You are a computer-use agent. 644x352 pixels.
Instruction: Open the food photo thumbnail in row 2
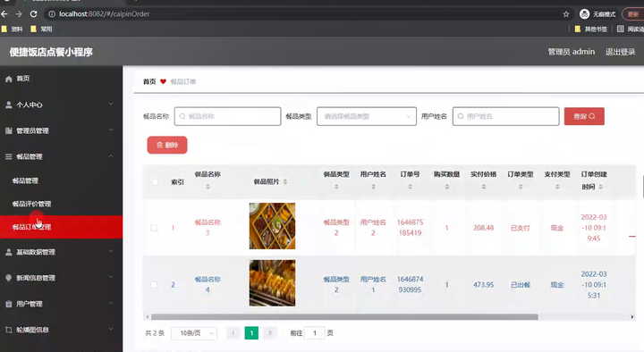pos(272,283)
